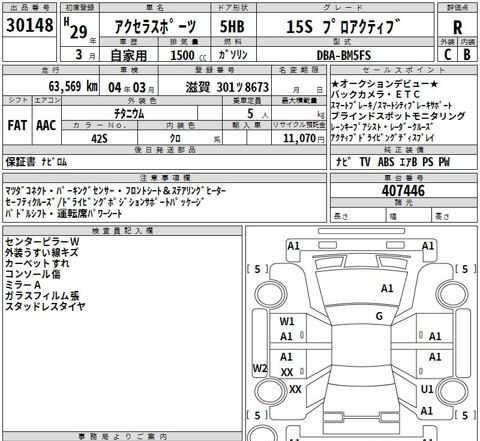Select the usage history 自家用

pos(129,55)
